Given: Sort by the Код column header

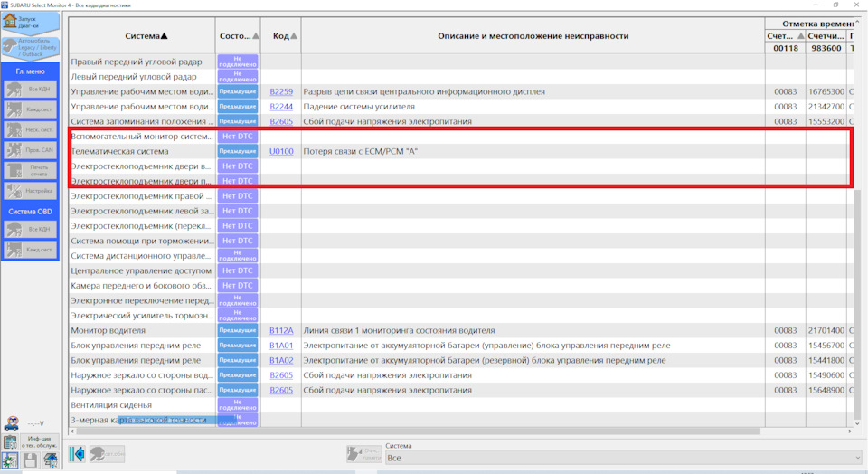Looking at the screenshot, I should (x=280, y=36).
